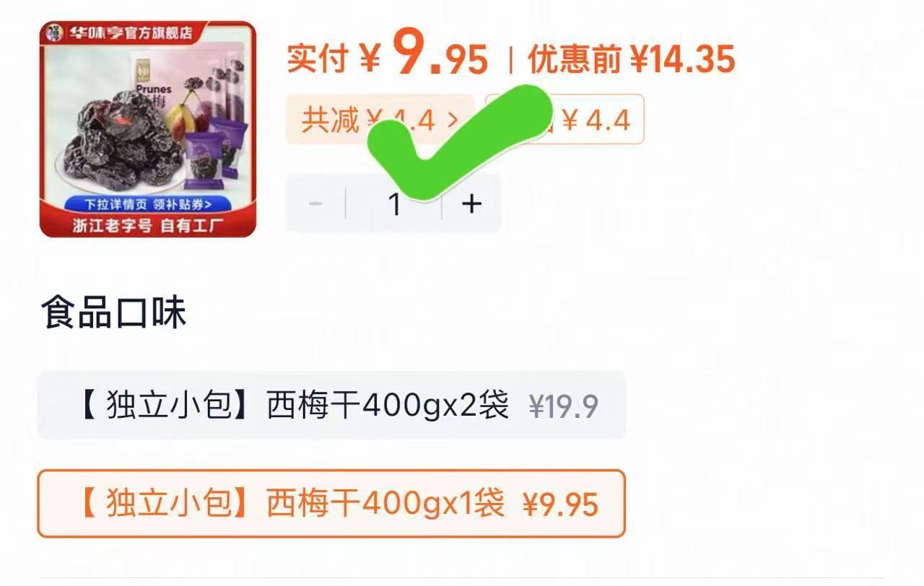The width and height of the screenshot is (924, 586).
Task: Click the quantity field showing 1
Action: tap(394, 204)
